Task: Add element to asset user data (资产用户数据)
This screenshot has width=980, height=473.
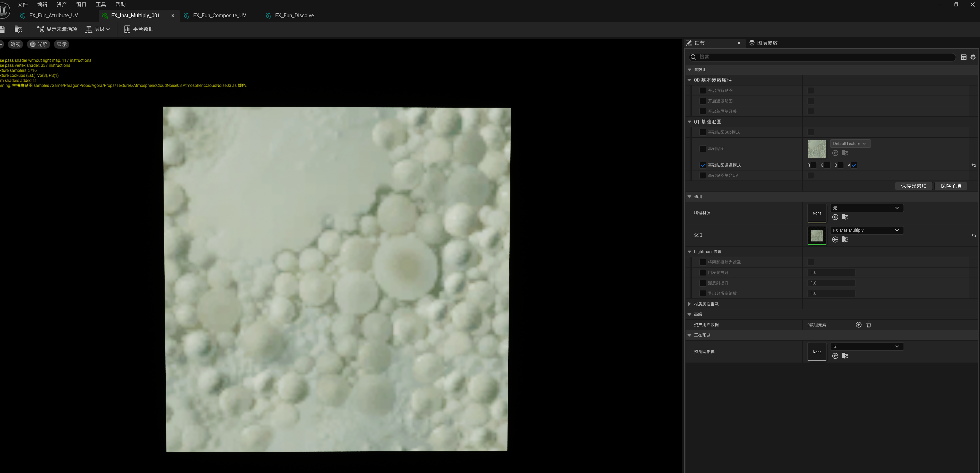Action: coord(858,325)
